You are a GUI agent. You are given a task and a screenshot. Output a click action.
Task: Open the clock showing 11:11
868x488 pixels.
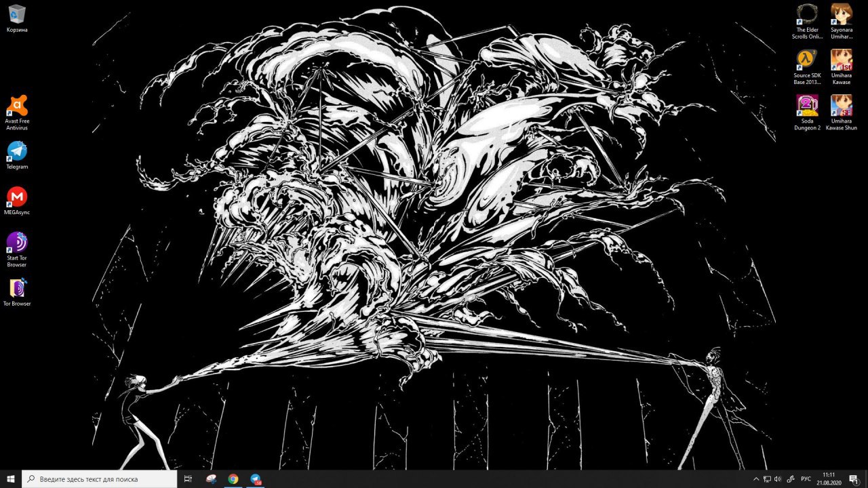pos(829,479)
